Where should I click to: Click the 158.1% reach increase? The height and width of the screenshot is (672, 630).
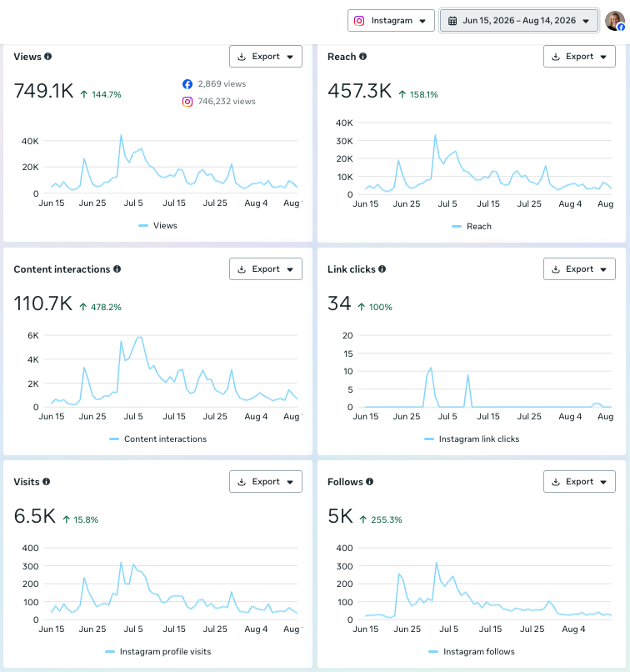point(418,94)
